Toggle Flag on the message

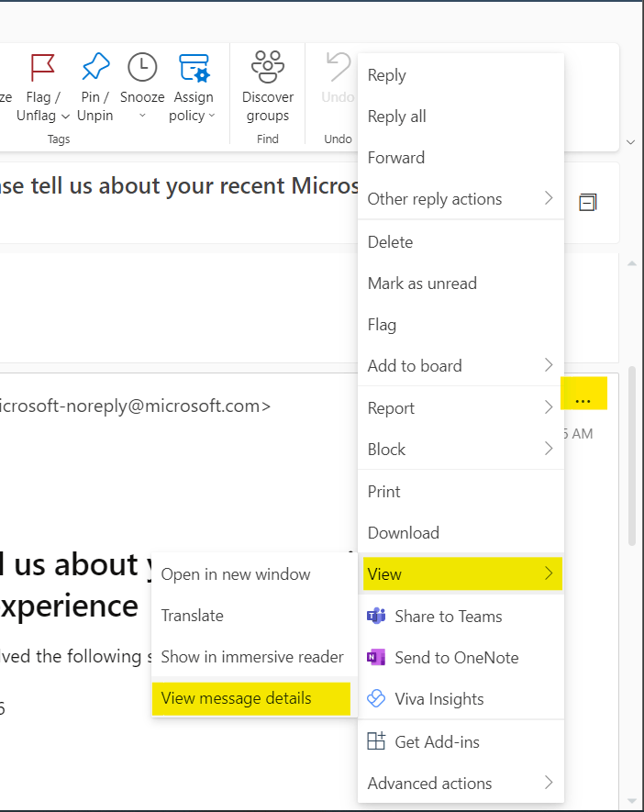click(x=382, y=324)
